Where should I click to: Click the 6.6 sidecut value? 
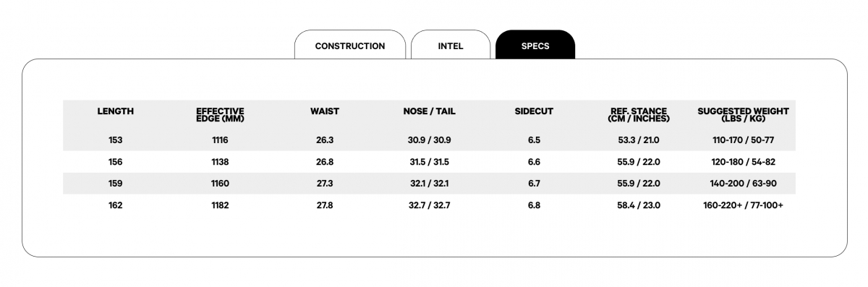tap(534, 162)
